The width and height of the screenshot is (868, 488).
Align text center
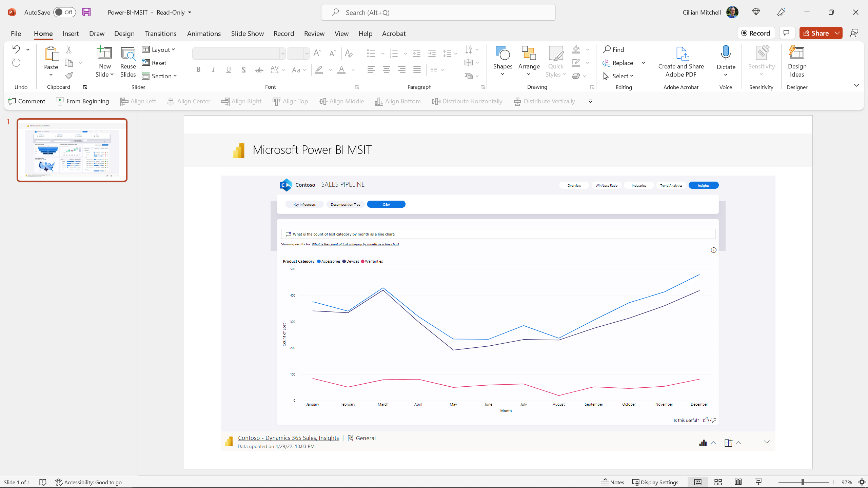tap(386, 70)
